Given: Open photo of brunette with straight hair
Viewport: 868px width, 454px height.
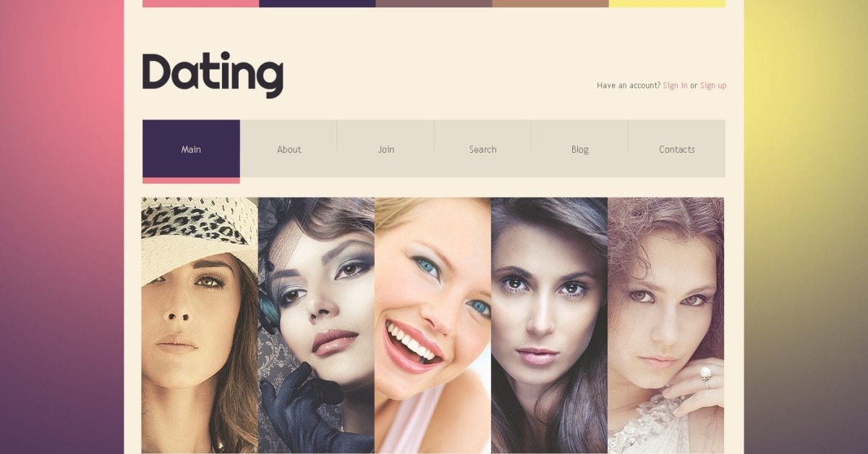Looking at the screenshot, I should tap(549, 326).
